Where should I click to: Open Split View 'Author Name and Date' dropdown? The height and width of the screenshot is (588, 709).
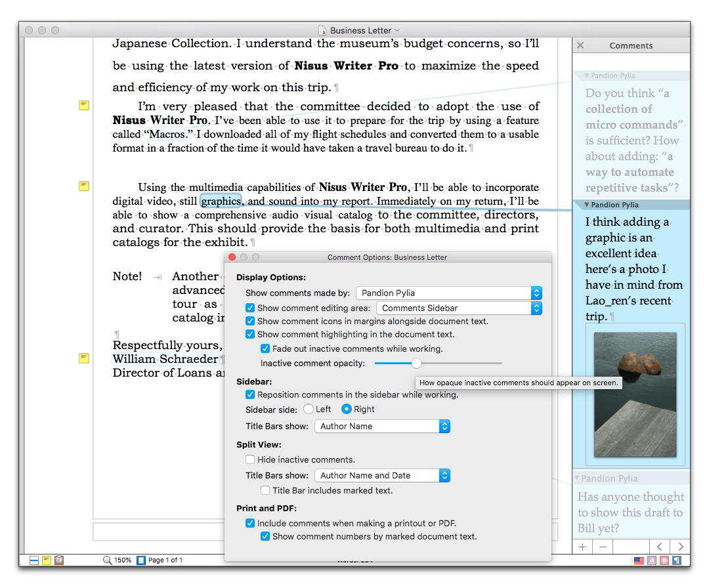point(383,476)
